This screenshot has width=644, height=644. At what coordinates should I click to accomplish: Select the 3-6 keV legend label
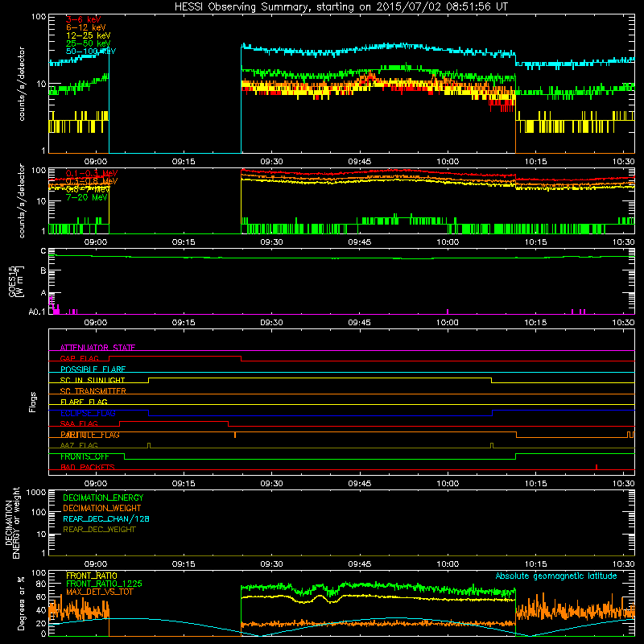(x=83, y=19)
